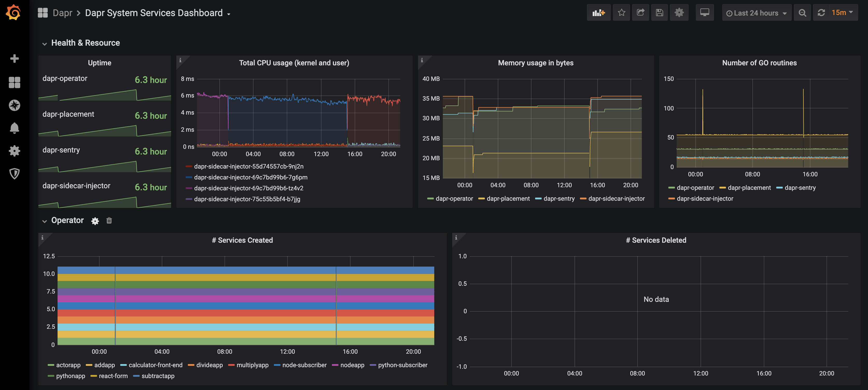
Task: Zoom out the time range with the magnifier
Action: coord(802,12)
